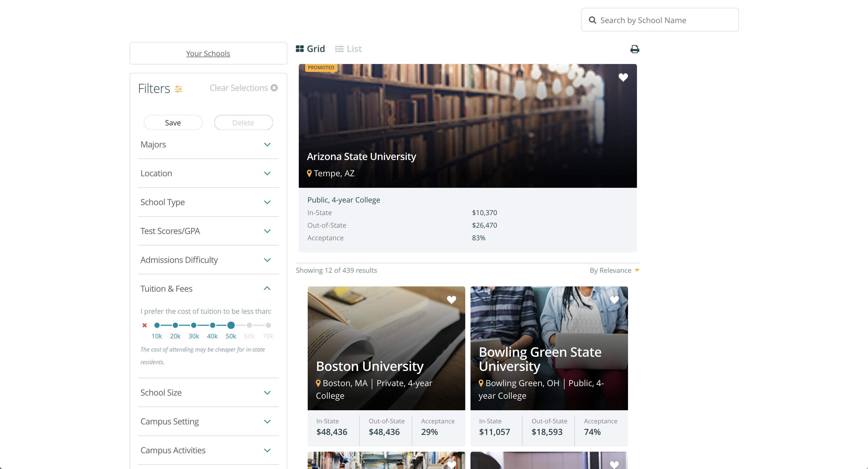This screenshot has height=469, width=868.
Task: Click Boston University out-of-state $48,436 value
Action: coord(384,432)
